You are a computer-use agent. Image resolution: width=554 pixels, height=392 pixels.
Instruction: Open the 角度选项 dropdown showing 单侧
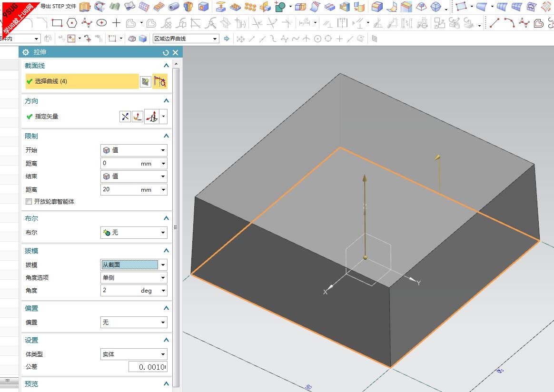point(134,277)
